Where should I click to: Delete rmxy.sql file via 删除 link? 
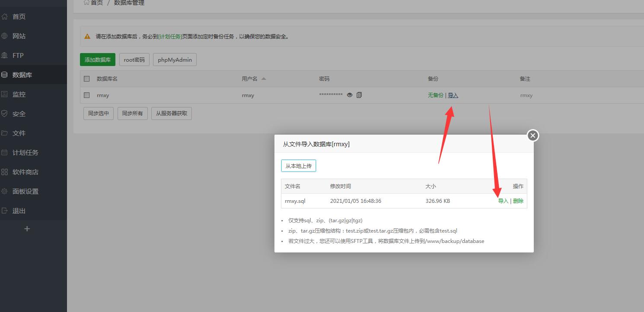coord(518,201)
